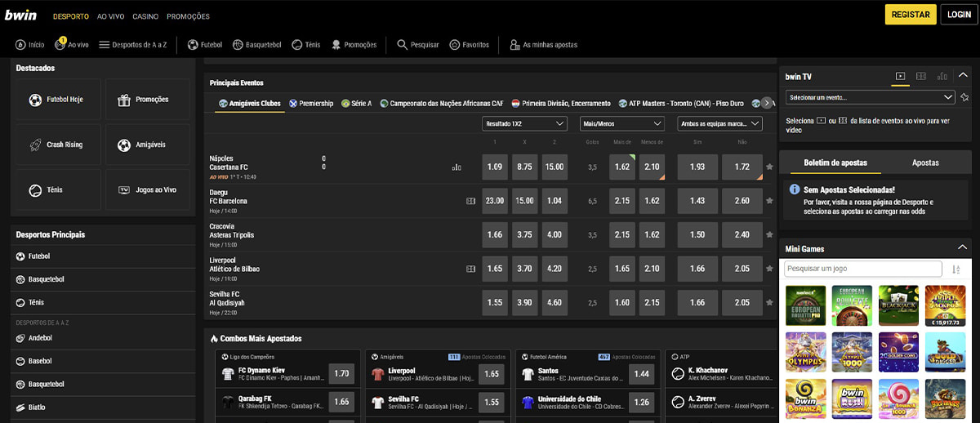
Task: Switch to DESPORTO main menu
Action: [71, 16]
